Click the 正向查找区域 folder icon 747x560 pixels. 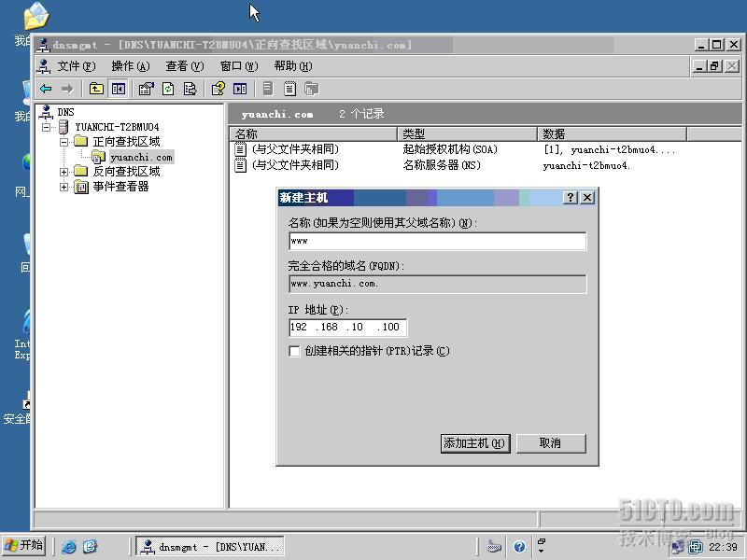coord(81,142)
